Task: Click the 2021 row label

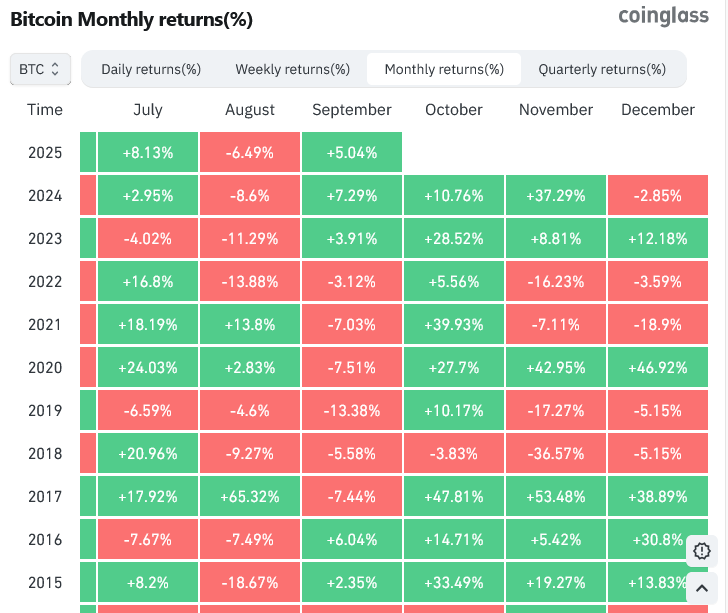Action: point(45,324)
